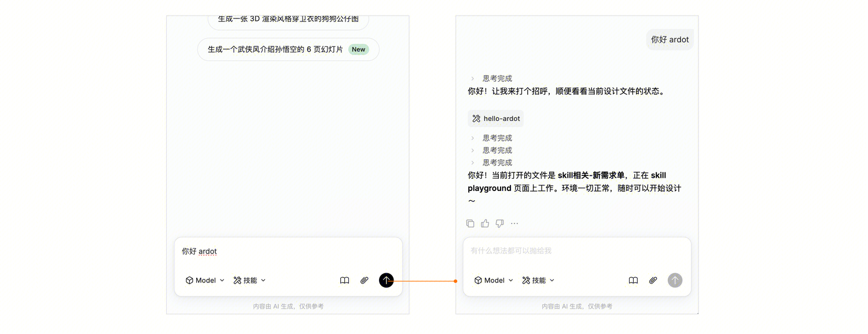This screenshot has height=334, width=868.
Task: Give thumbs up to the response
Action: click(485, 223)
